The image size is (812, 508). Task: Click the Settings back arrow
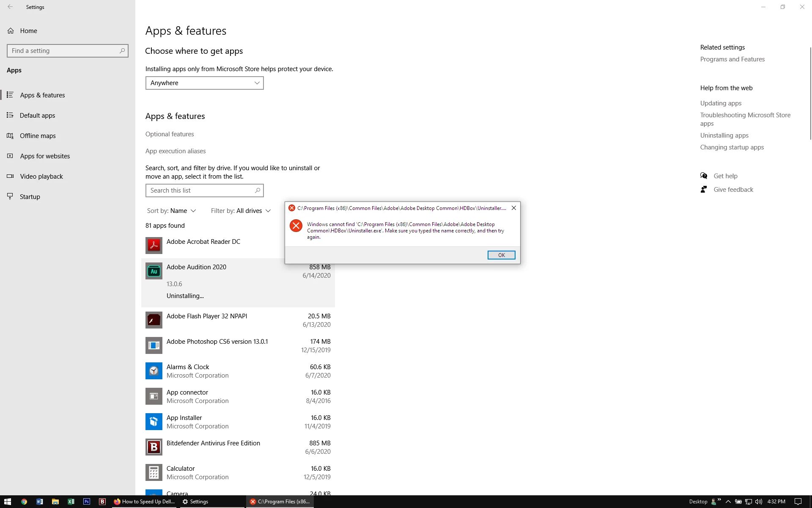[x=10, y=7]
